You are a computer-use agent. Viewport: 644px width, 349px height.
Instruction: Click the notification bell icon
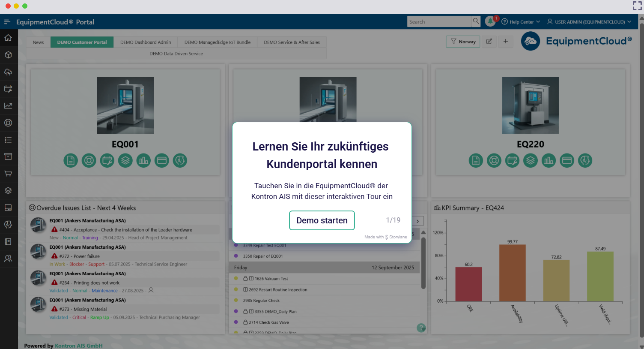pos(490,21)
